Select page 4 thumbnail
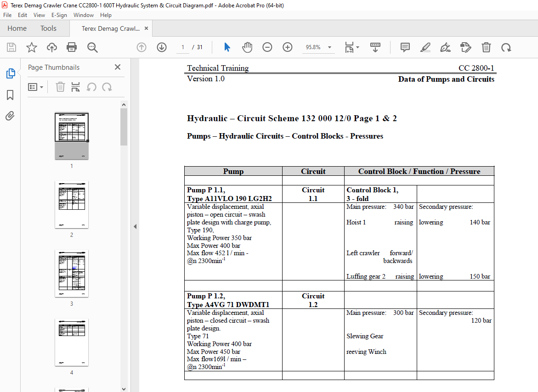 (72, 342)
